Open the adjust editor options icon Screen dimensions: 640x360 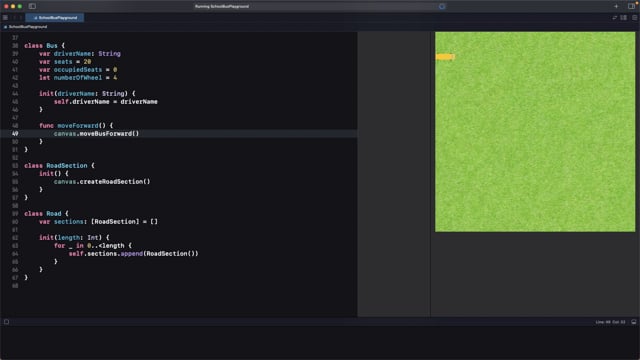623,18
